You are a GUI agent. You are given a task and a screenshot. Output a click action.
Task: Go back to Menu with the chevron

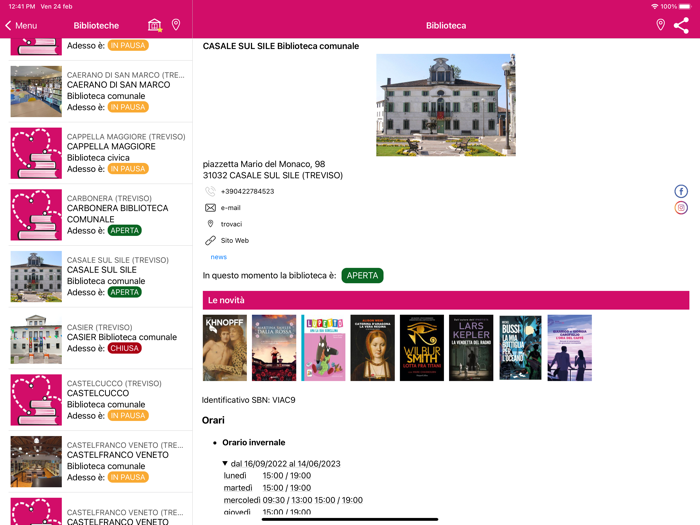pyautogui.click(x=8, y=25)
